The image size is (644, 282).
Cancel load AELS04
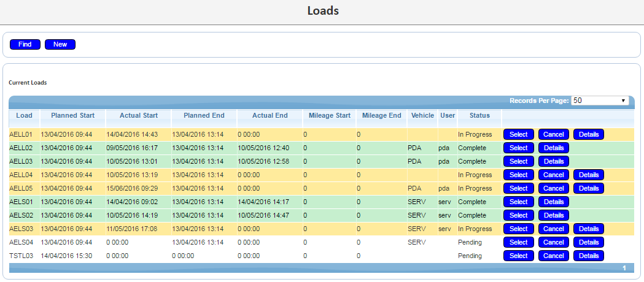click(554, 242)
